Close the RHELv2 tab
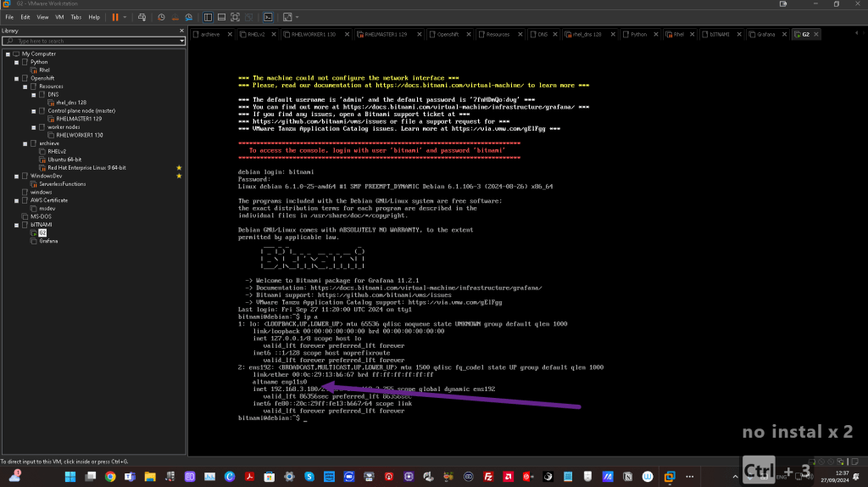The height and width of the screenshot is (487, 868). tap(274, 34)
